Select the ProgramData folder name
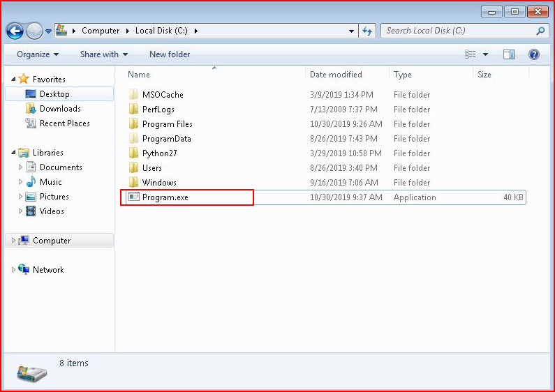This screenshot has width=555, height=392. [x=166, y=139]
